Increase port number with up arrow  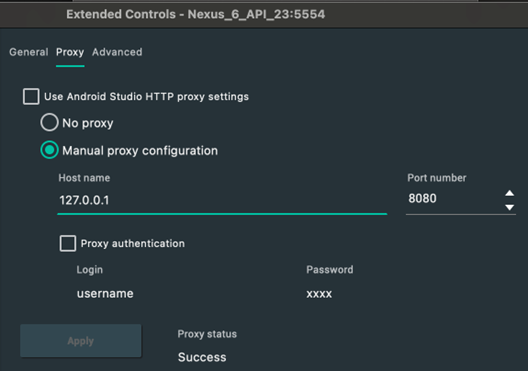point(509,193)
